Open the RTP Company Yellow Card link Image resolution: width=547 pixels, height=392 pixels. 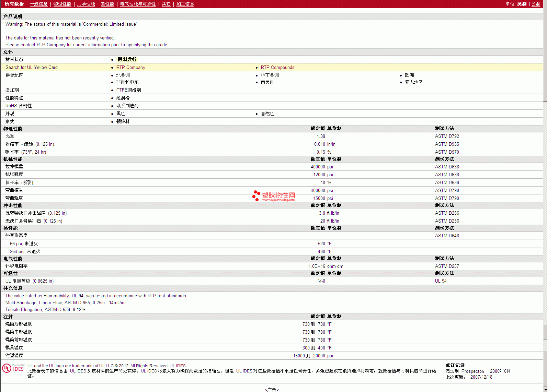click(x=130, y=68)
